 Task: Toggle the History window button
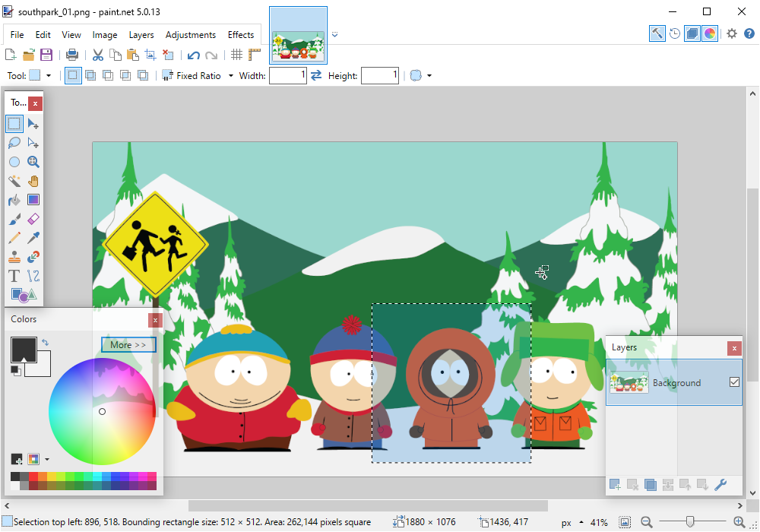[x=675, y=33]
